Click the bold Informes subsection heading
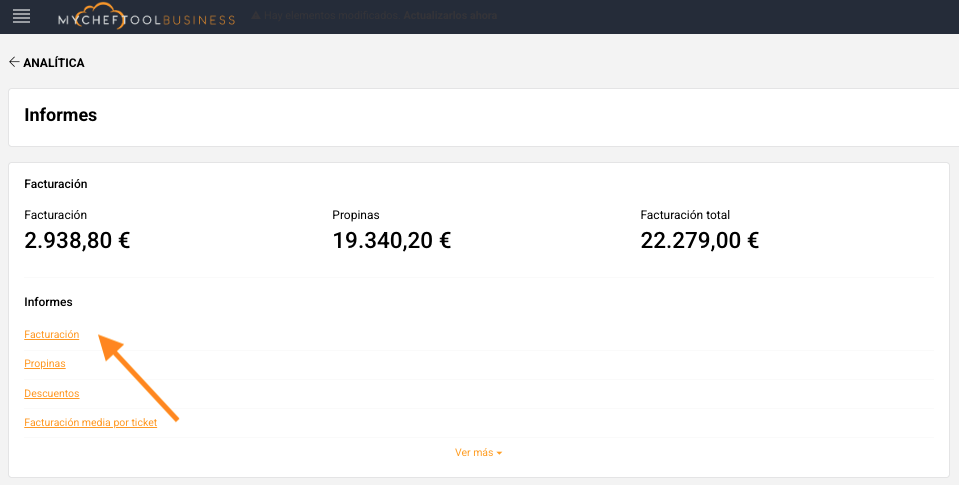The width and height of the screenshot is (959, 485). (48, 302)
